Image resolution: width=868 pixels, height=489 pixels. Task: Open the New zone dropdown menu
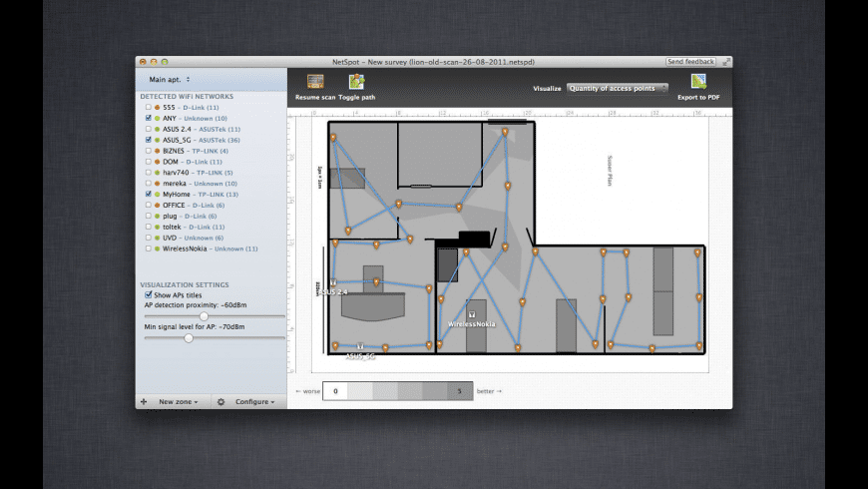click(179, 401)
